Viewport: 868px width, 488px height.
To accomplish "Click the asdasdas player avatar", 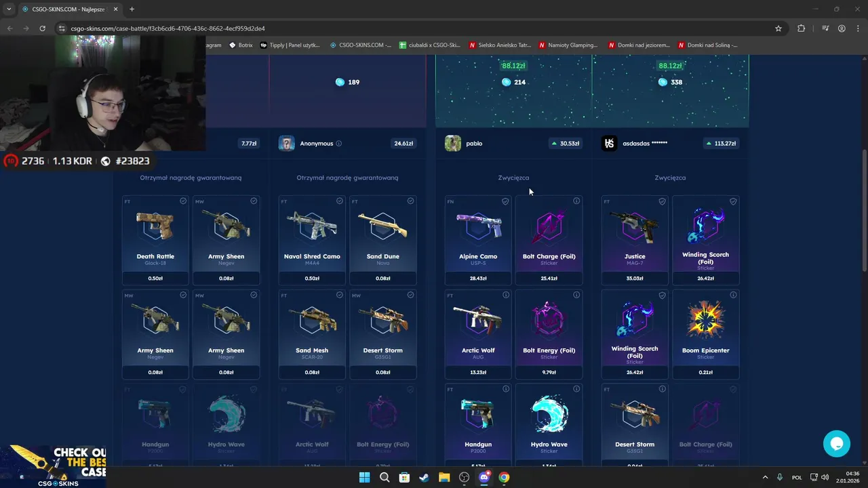I will pos(610,144).
